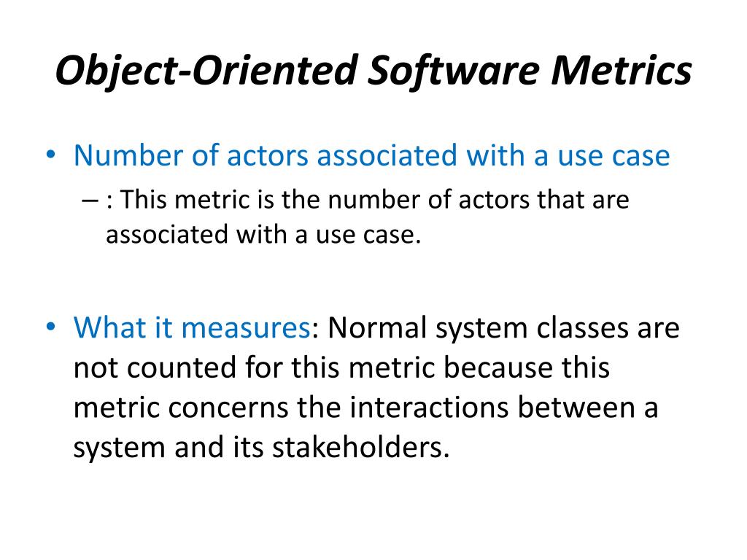Click the slide title Object-Oriented Software Metrics
The width and height of the screenshot is (747, 560).
373,71
